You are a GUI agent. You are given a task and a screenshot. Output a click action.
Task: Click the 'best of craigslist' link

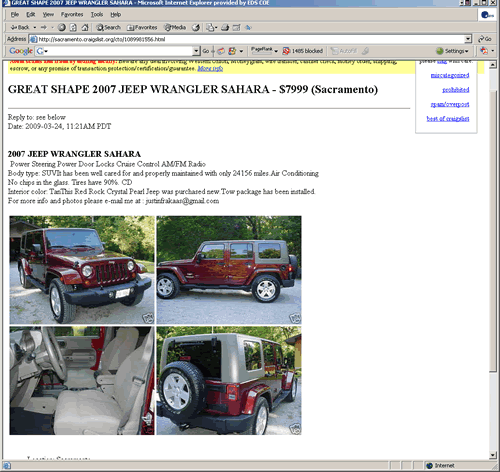[x=448, y=119]
